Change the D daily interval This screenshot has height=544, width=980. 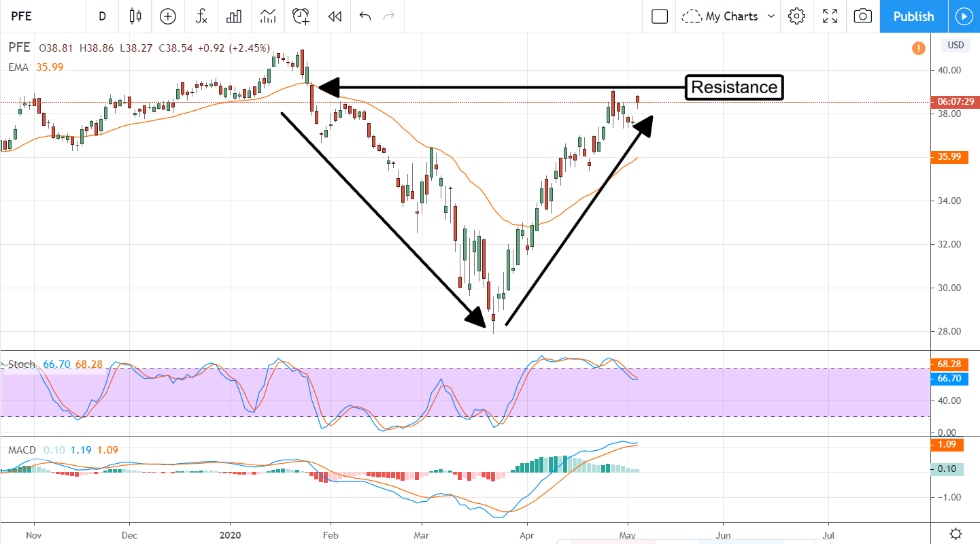[x=102, y=16]
